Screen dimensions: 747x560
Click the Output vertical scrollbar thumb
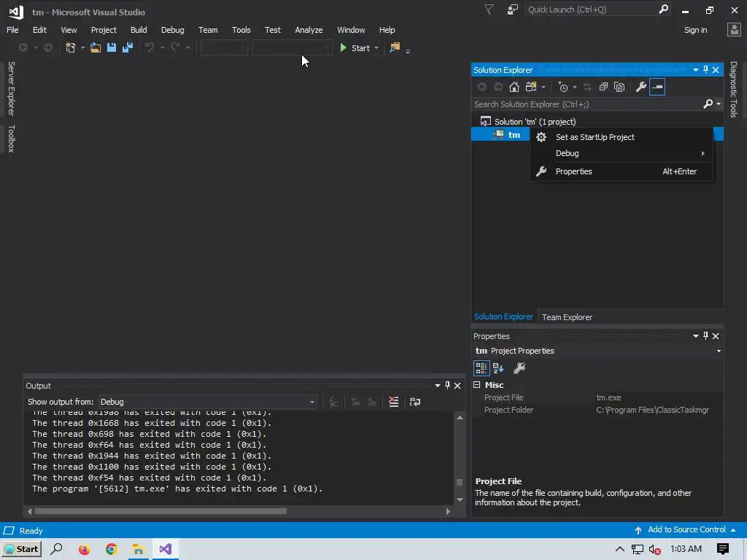click(x=460, y=483)
